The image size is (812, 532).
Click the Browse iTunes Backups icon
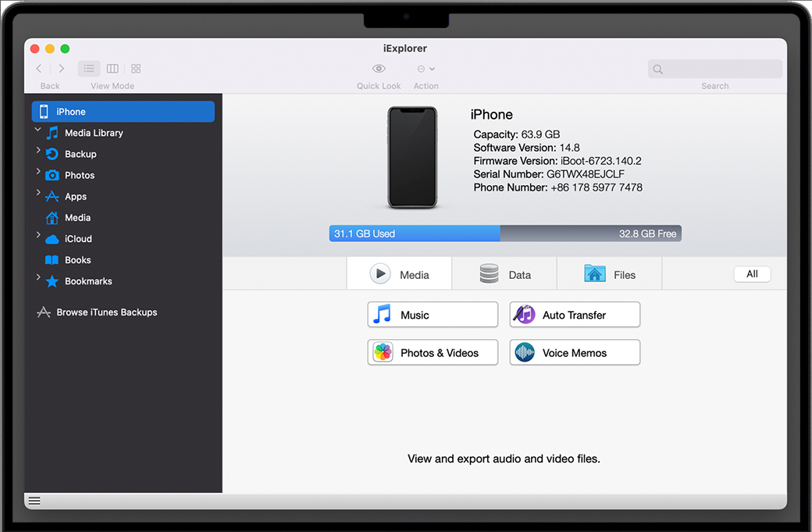pyautogui.click(x=44, y=312)
